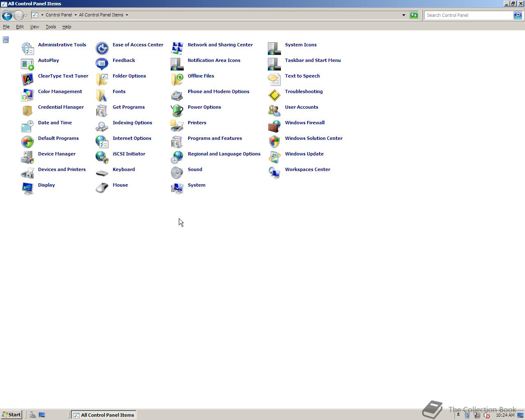Click the Keyboard icon
This screenshot has height=420, width=525.
point(102,173)
